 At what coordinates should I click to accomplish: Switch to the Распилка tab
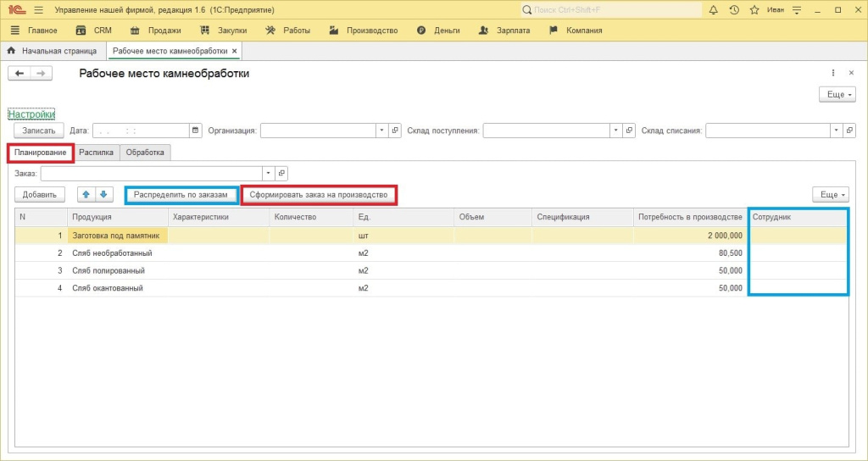[x=97, y=153]
